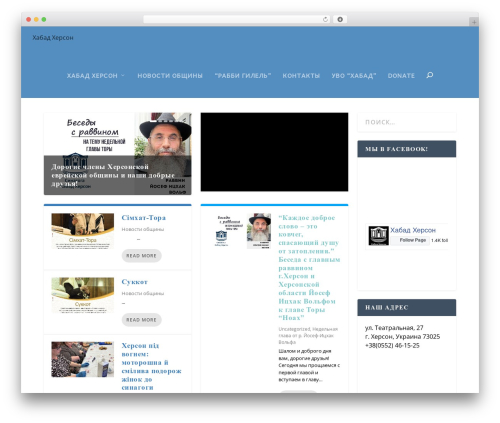The height and width of the screenshot is (423, 500).
Task: Click the Сімхат-Тора thumbnail image
Action: coord(83,231)
